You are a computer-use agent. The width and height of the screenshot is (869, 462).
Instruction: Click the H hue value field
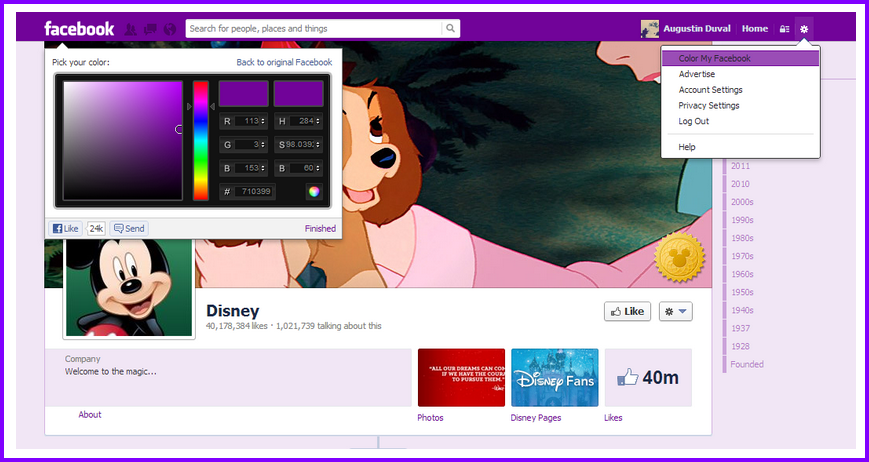pyautogui.click(x=301, y=121)
